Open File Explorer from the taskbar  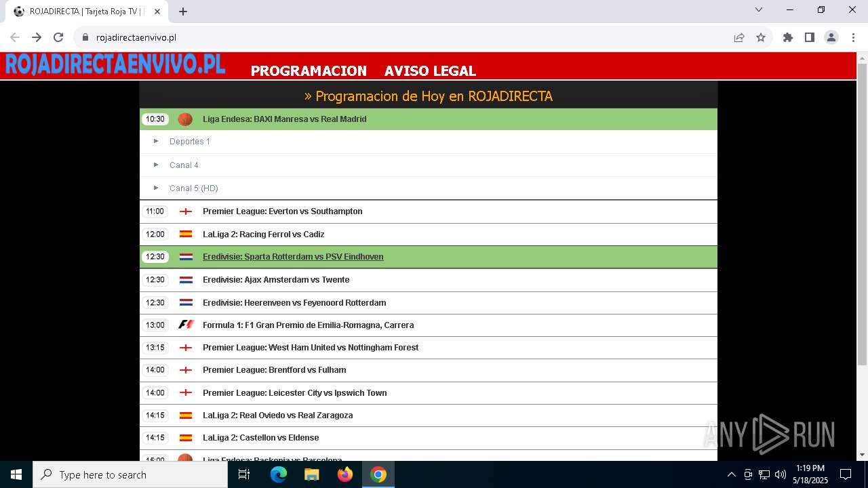312,474
